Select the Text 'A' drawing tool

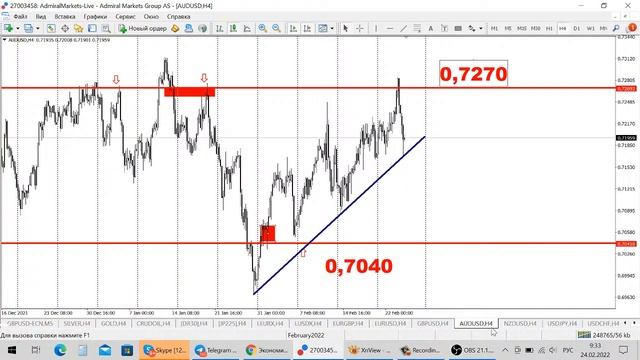click(430, 28)
